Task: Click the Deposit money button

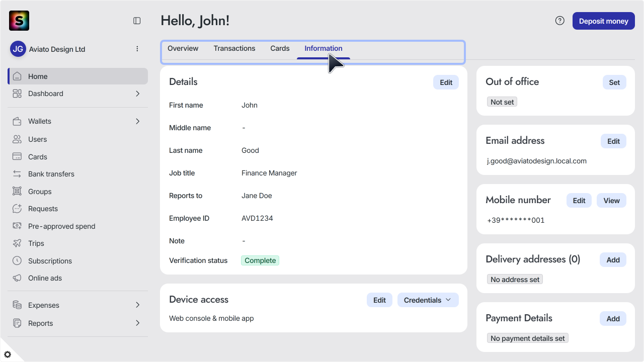Action: pos(604,21)
